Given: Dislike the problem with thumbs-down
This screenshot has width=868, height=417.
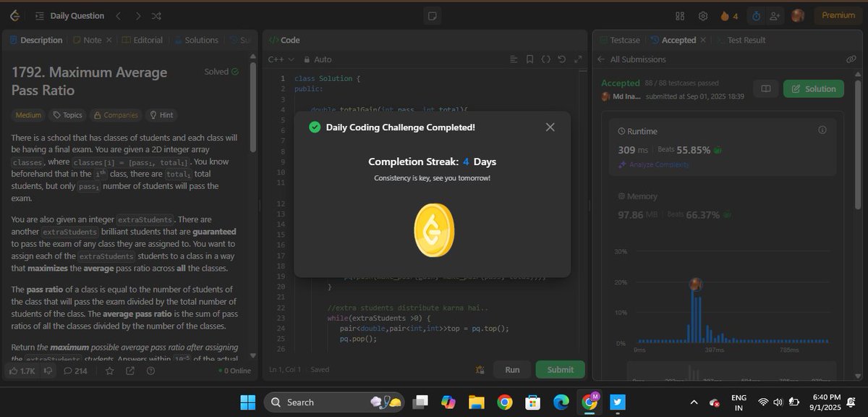Looking at the screenshot, I should [48, 371].
